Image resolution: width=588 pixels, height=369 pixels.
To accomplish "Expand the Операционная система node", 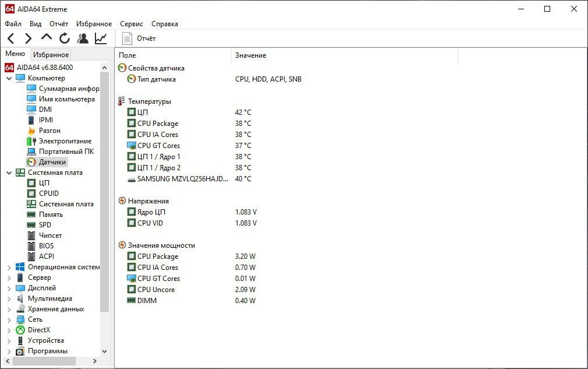I will pos(9,267).
